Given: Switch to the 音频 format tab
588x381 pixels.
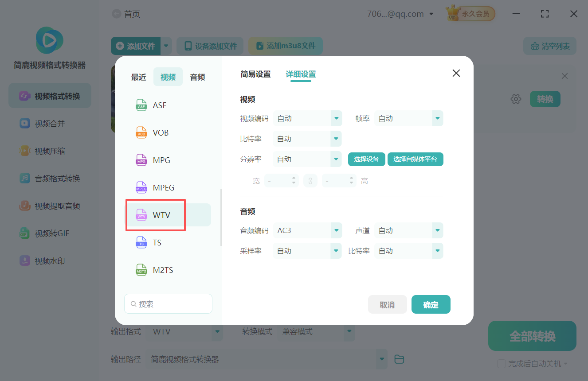Looking at the screenshot, I should pyautogui.click(x=197, y=77).
